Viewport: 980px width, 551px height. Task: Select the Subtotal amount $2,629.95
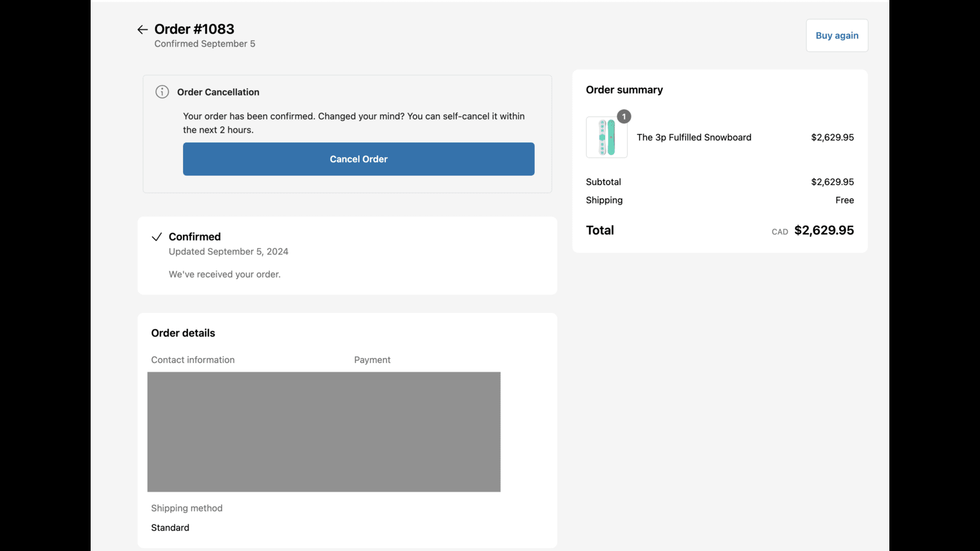point(832,181)
